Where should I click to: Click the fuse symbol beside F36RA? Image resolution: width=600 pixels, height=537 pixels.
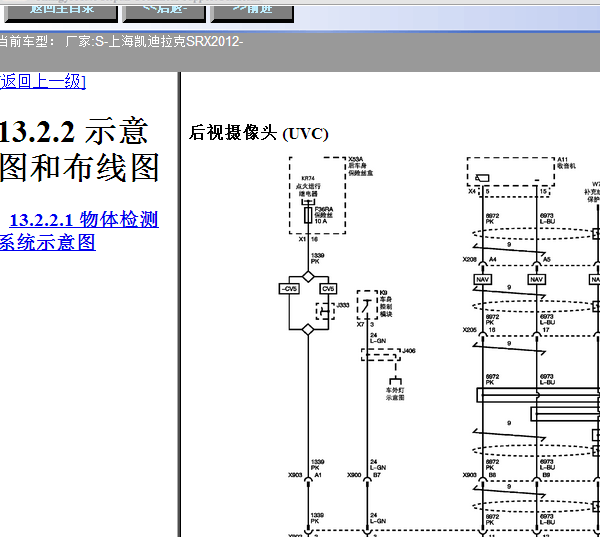pos(308,215)
